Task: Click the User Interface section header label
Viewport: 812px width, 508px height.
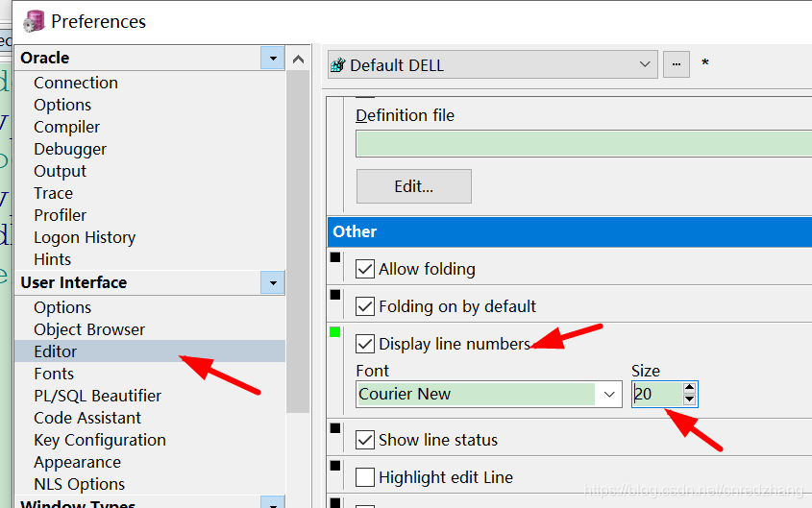Action: pyautogui.click(x=74, y=283)
